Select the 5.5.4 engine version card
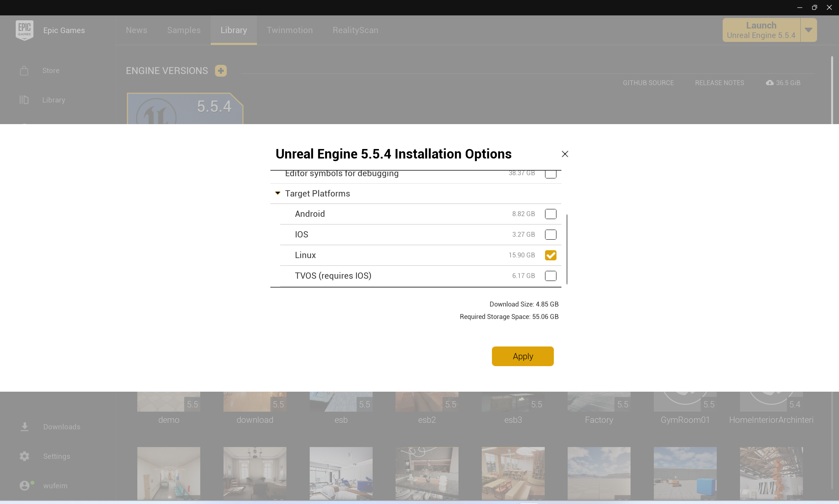This screenshot has height=504, width=839. click(185, 109)
